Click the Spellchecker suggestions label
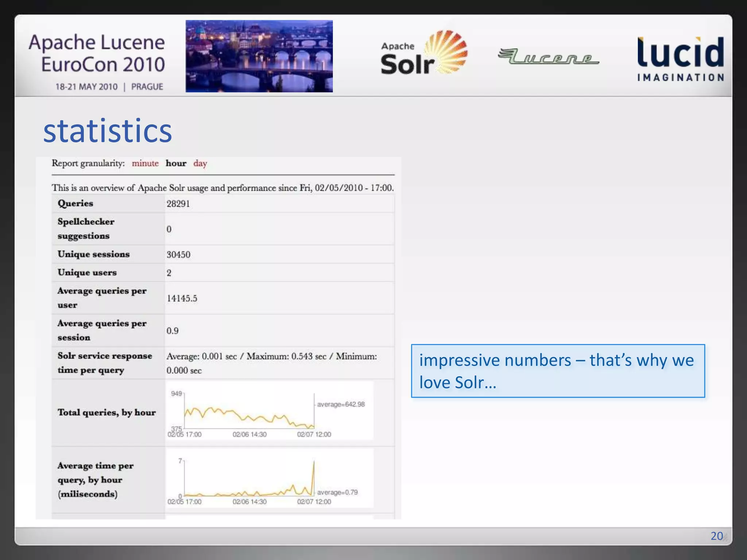Image resolution: width=747 pixels, height=560 pixels. 86,229
